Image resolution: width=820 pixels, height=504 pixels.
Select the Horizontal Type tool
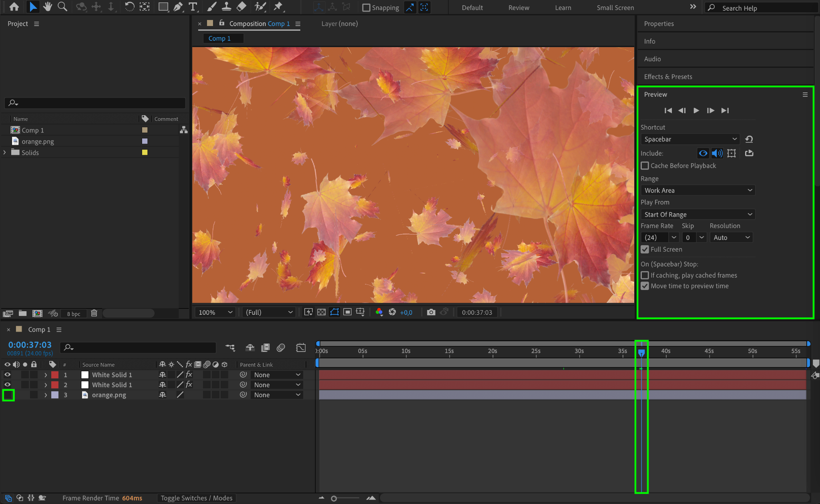193,7
